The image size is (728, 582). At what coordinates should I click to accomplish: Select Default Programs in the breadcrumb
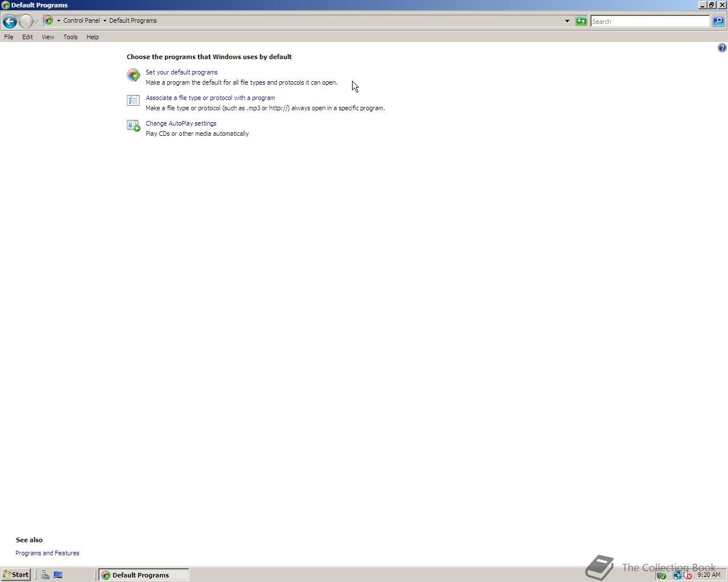click(133, 20)
